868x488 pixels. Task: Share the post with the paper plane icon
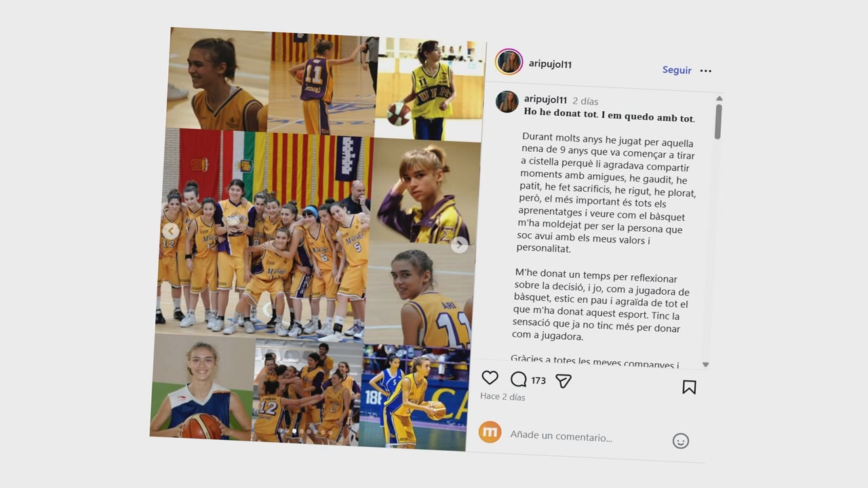564,382
